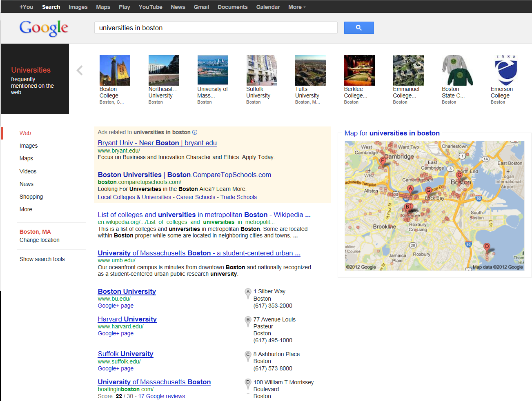Open the Berklee College thumbnail

click(359, 70)
